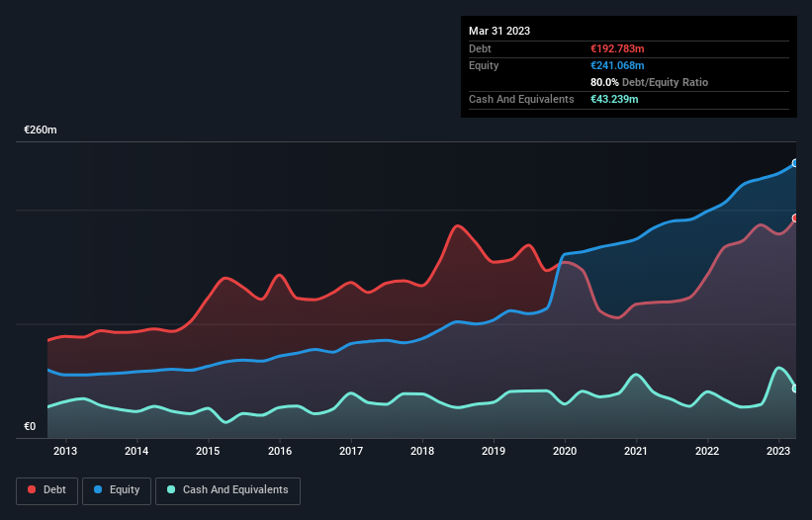The width and height of the screenshot is (812, 520).
Task: Click the teal dot in Cash legend
Action: [171, 489]
